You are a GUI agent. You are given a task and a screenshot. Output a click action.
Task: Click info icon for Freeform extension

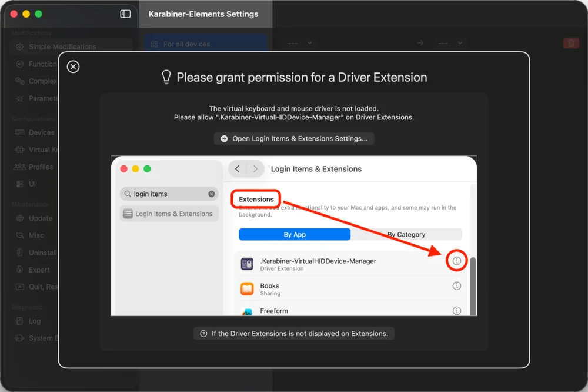pos(456,311)
